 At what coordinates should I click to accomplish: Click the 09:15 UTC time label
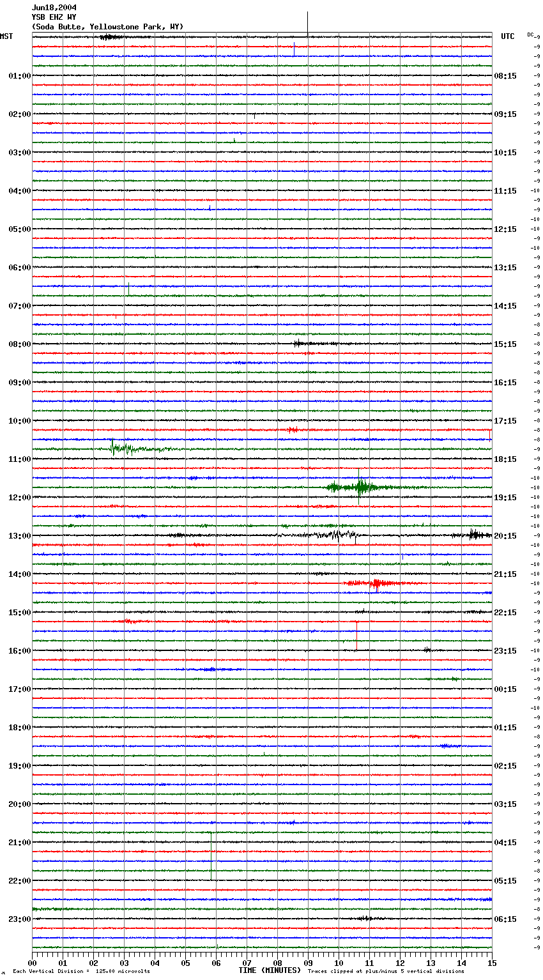tap(505, 114)
